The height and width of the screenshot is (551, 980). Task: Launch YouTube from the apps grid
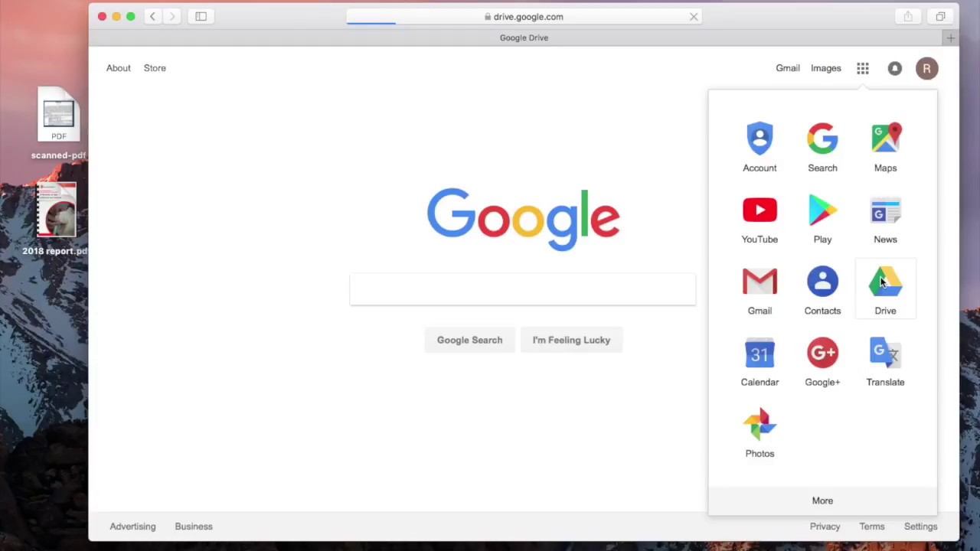coord(759,219)
